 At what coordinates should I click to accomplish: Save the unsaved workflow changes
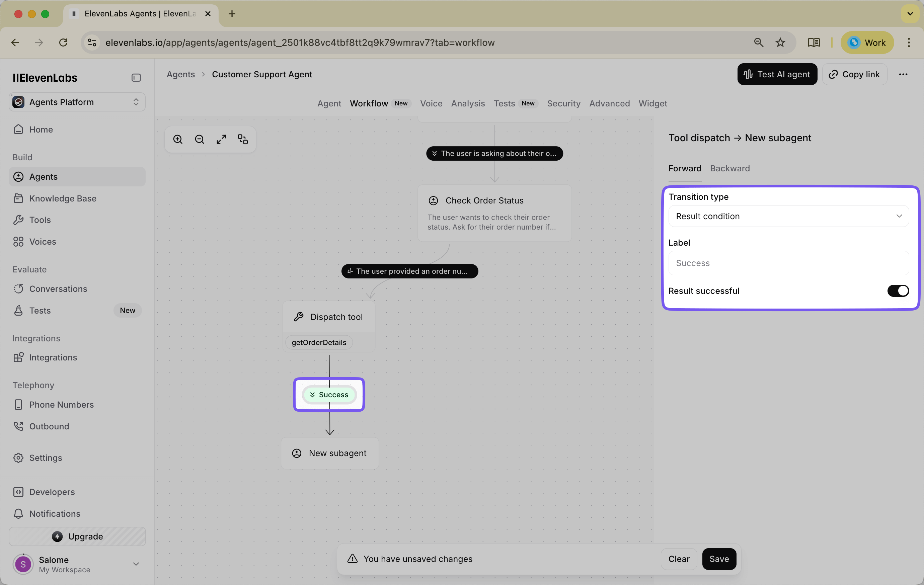point(719,559)
